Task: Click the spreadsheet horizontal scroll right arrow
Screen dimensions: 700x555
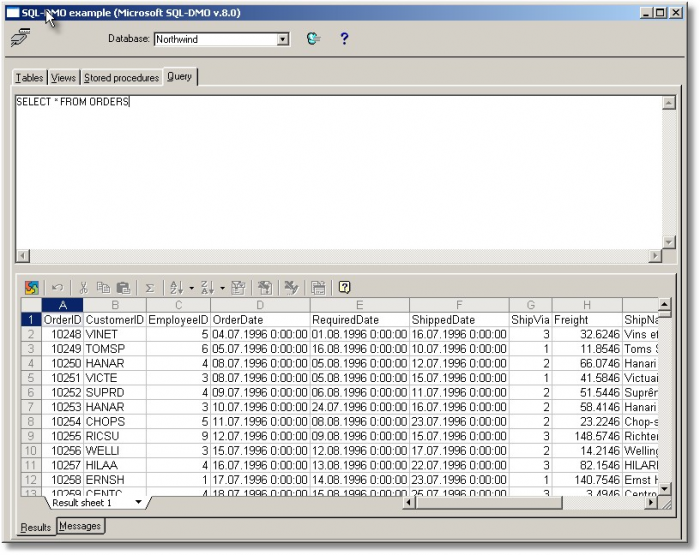Action: [651, 503]
